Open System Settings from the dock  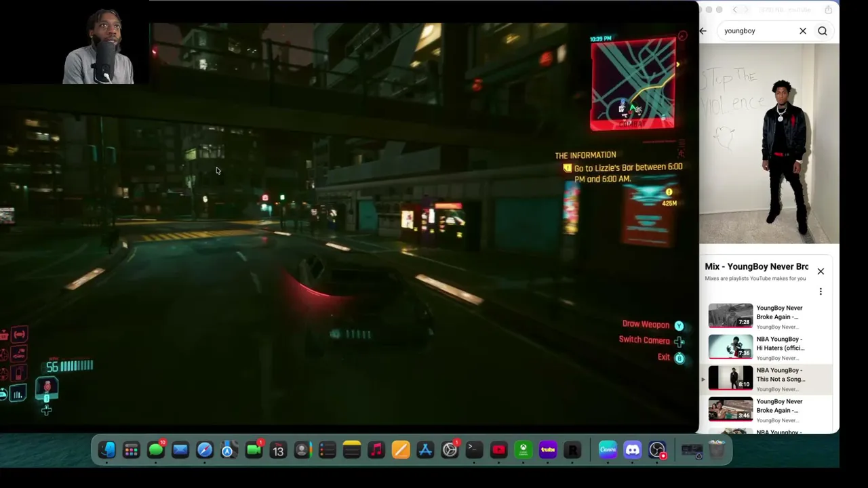pyautogui.click(x=450, y=449)
